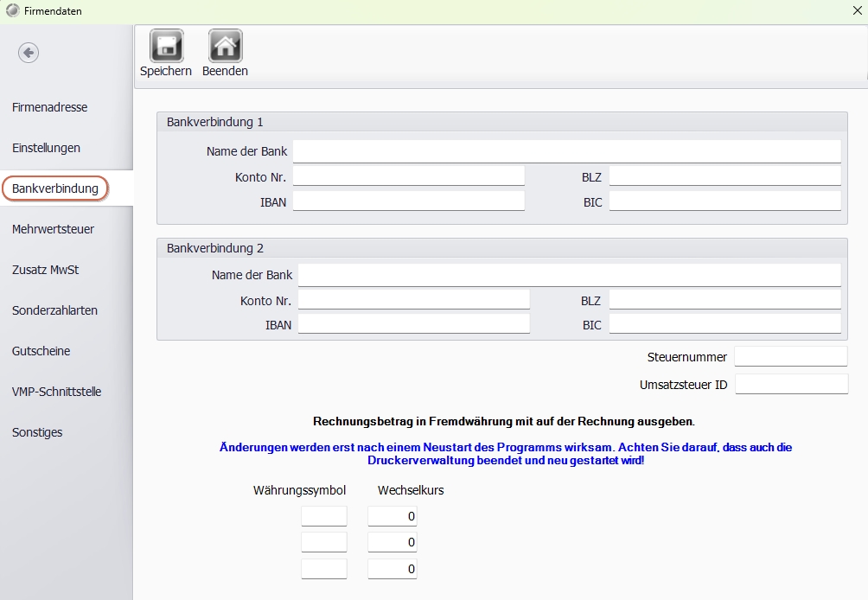Click the first Währungssymbol input box

[324, 517]
